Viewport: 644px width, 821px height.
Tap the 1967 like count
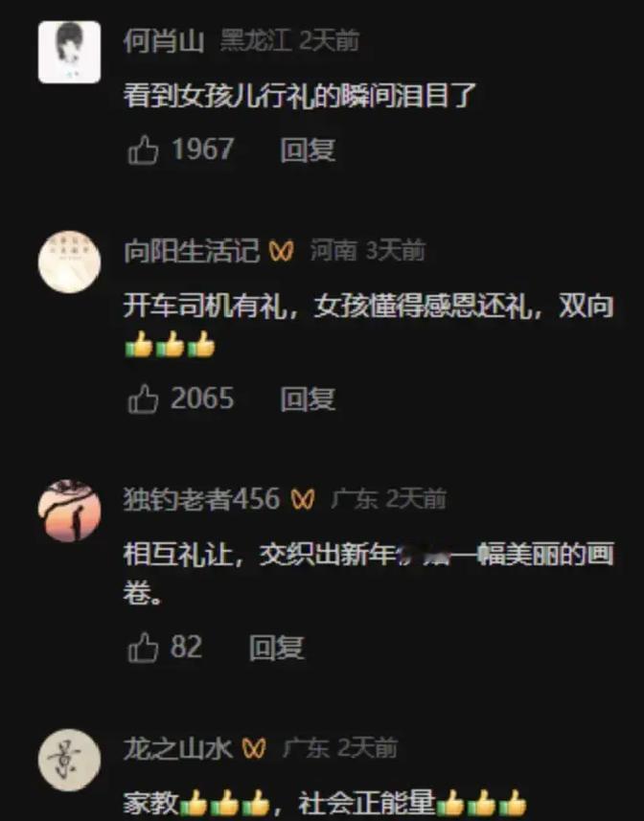point(202,149)
